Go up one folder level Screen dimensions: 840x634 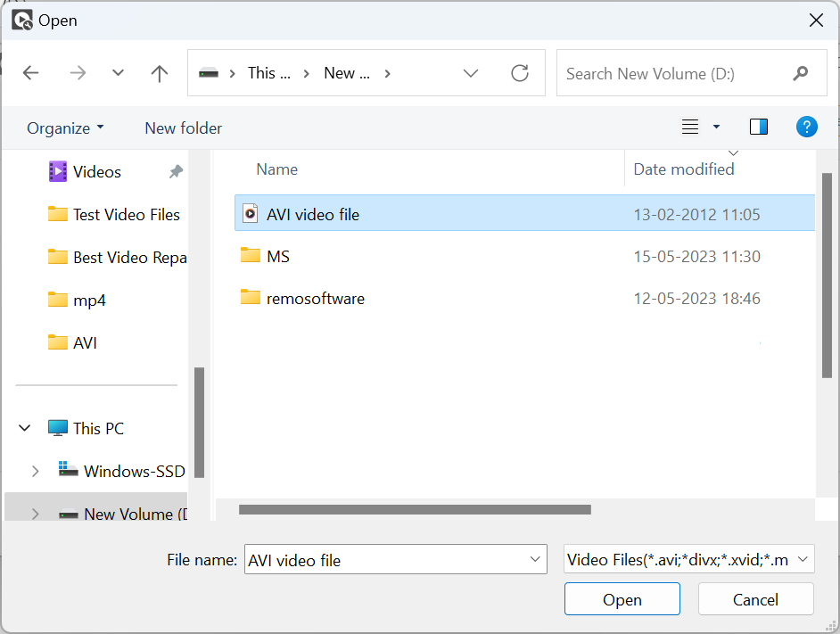click(159, 73)
